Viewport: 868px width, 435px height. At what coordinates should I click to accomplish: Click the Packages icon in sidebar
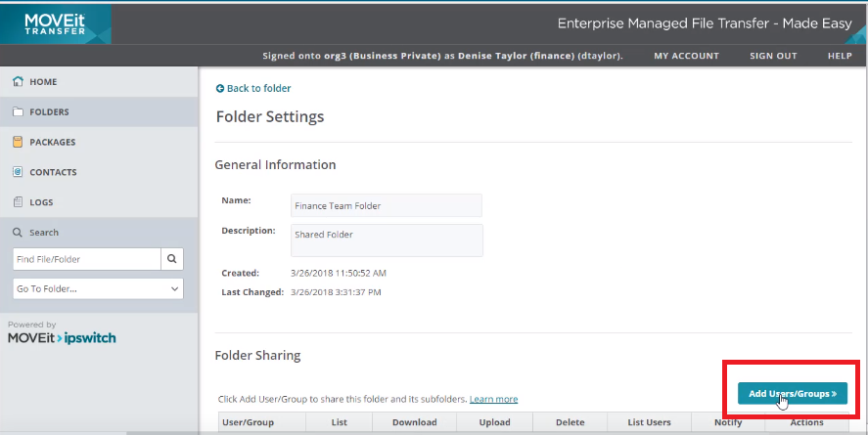18,143
